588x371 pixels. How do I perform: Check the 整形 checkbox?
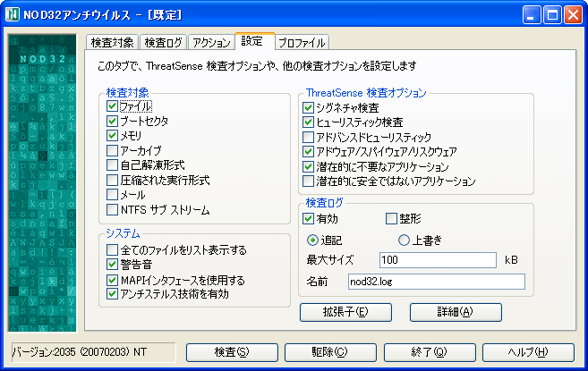point(391,218)
